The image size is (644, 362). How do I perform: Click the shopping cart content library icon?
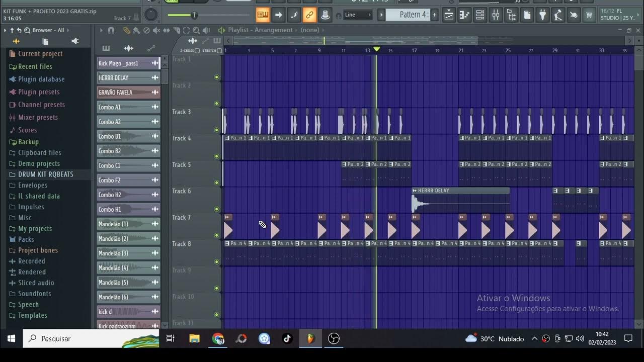tap(589, 15)
